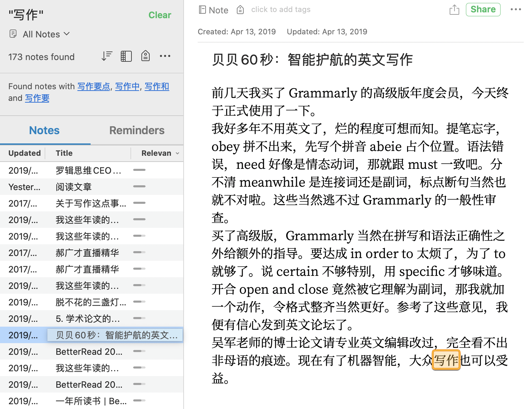This screenshot has height=409, width=532.
Task: Sort by the Updated column header
Action: coord(24,153)
